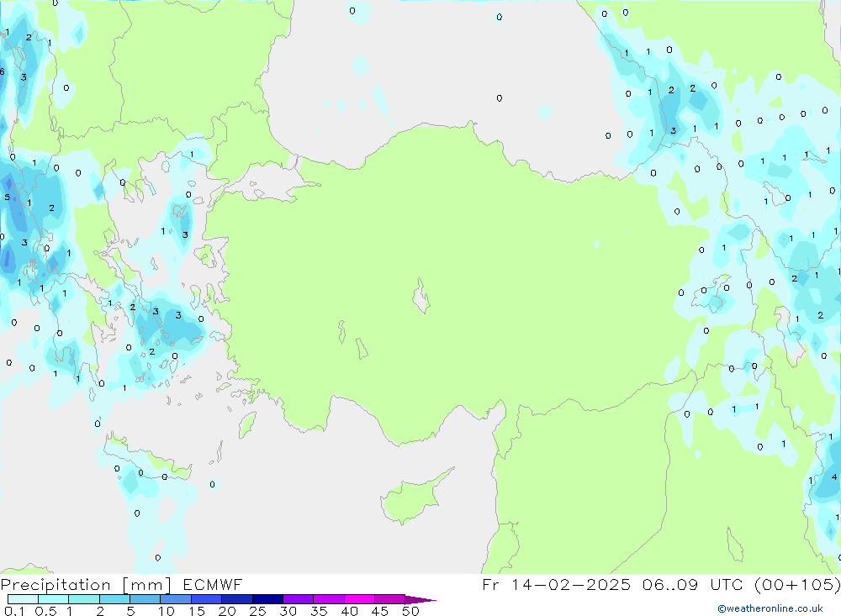Click the legend label '0.5'
The height and width of the screenshot is (616, 841).
click(45, 611)
